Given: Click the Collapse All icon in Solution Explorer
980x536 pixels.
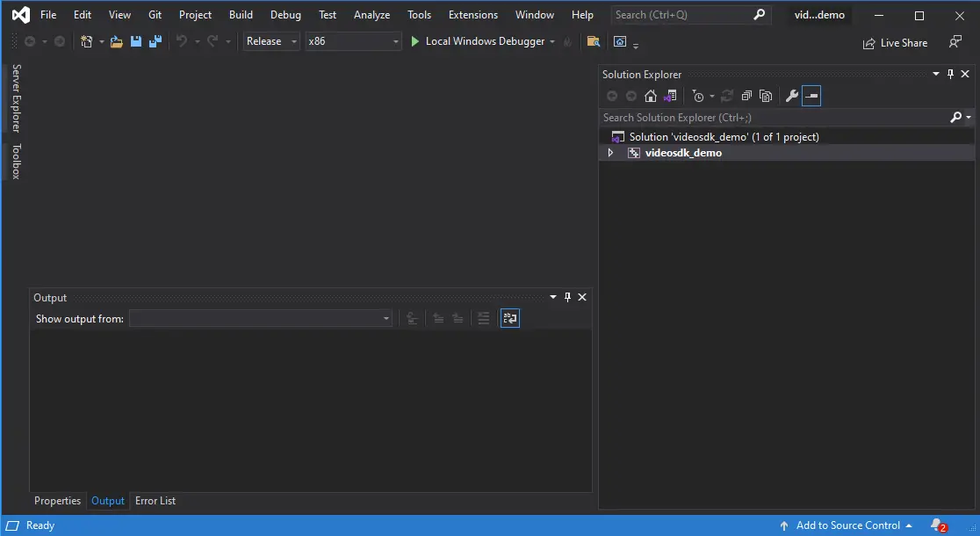Looking at the screenshot, I should point(747,96).
